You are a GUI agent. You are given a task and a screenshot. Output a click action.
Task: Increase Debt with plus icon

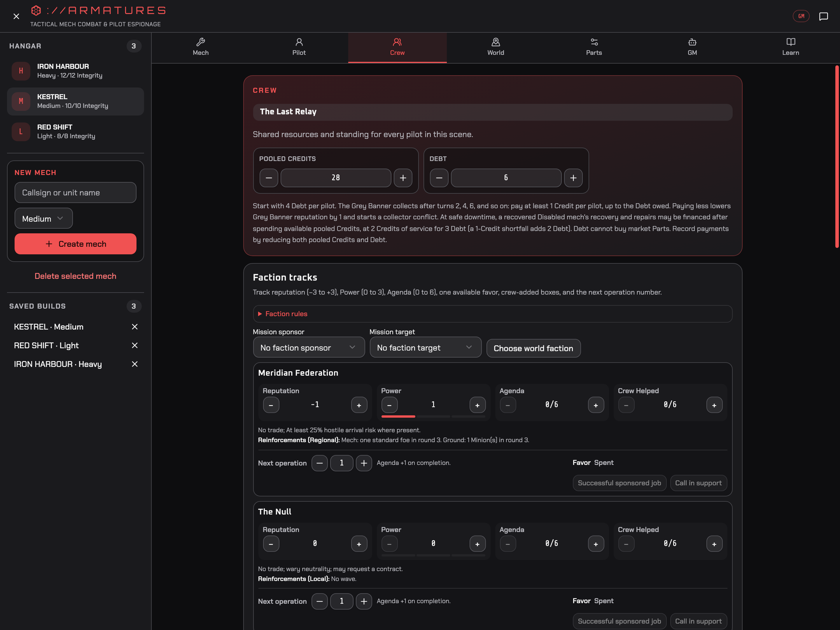[573, 178]
